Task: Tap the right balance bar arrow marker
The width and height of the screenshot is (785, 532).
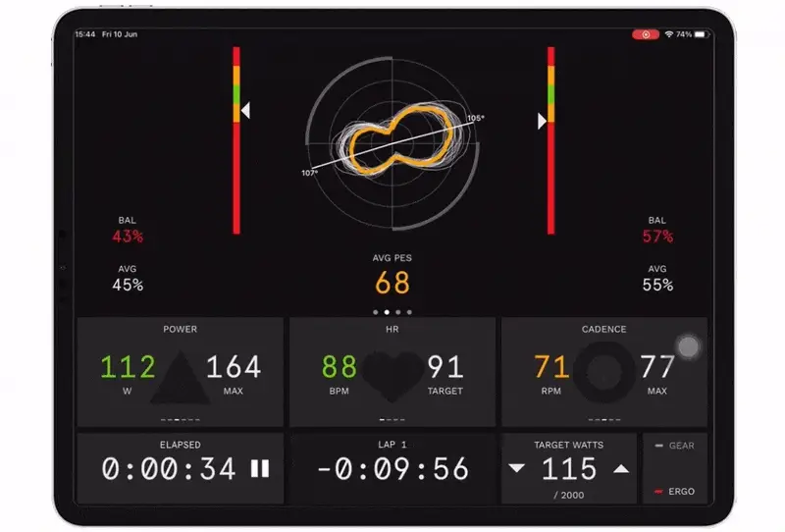Action: point(541,121)
